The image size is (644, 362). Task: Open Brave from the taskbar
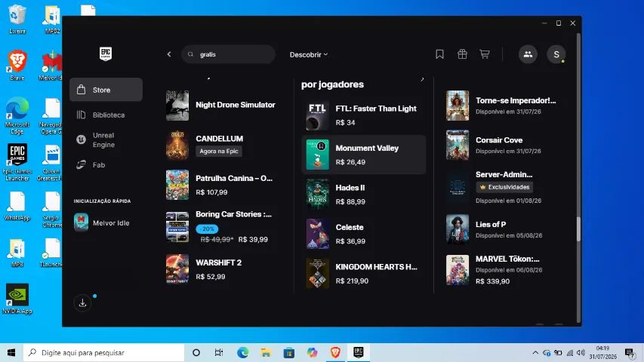tap(335, 352)
